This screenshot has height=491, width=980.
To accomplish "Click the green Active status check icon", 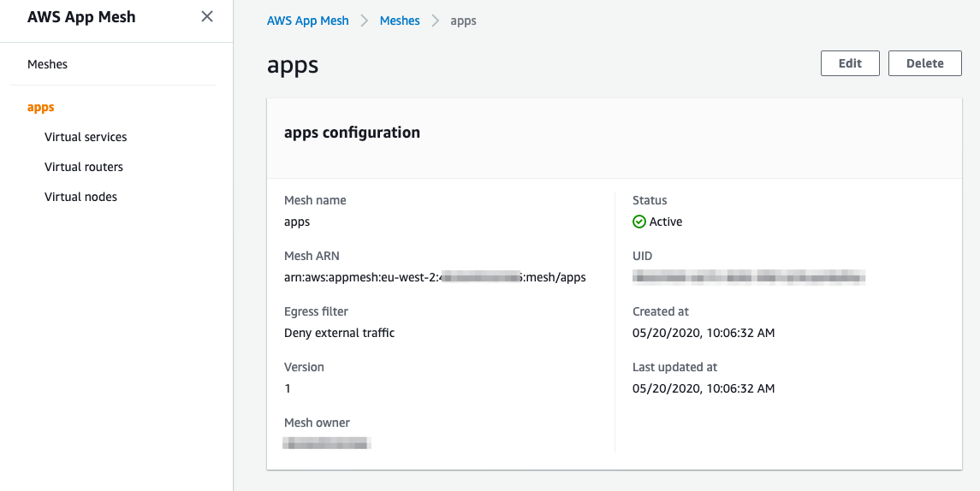I will [x=638, y=222].
